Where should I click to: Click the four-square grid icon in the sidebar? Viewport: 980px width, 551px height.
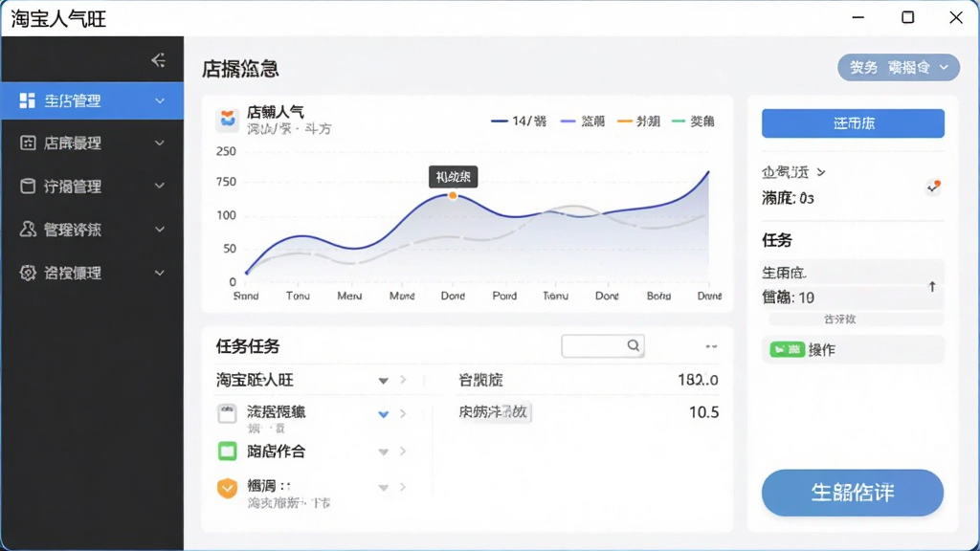(27, 100)
